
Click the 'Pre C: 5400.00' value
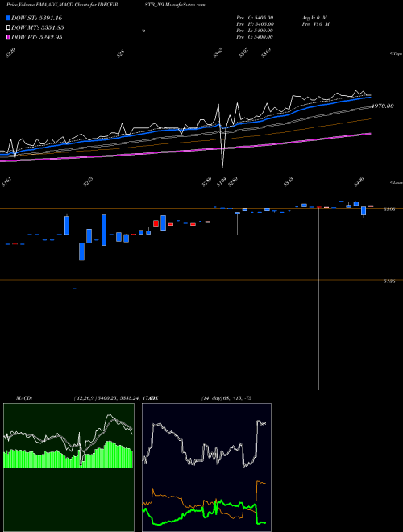[255, 37]
